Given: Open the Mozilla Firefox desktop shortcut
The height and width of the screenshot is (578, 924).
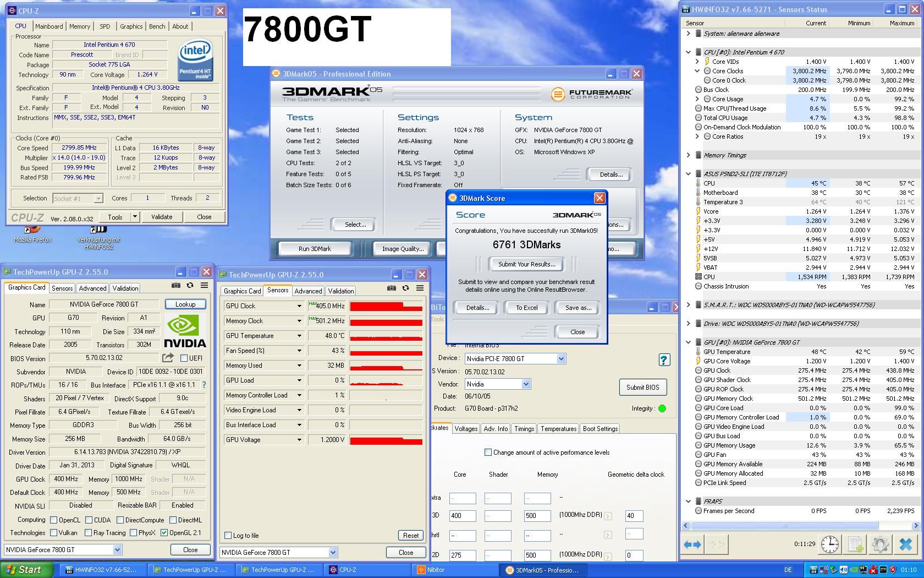Looking at the screenshot, I should 32,234.
